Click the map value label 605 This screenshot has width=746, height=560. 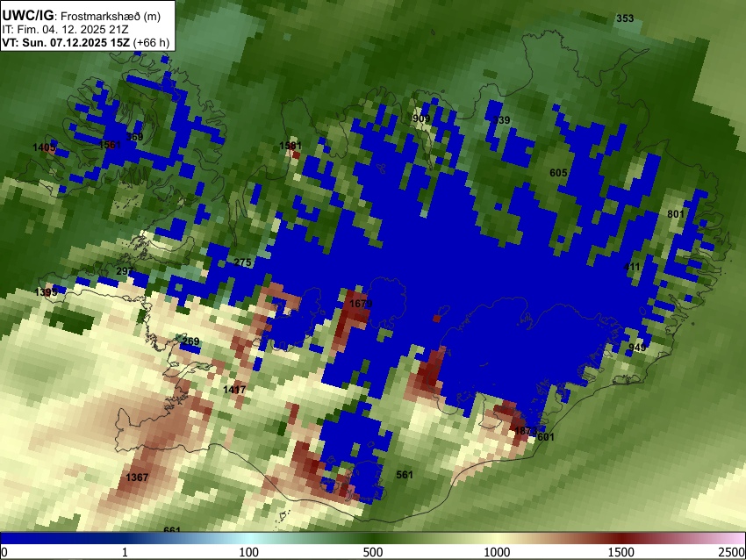(x=558, y=173)
